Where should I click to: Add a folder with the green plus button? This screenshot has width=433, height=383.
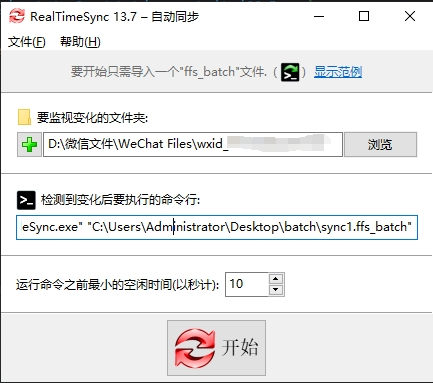(x=29, y=145)
